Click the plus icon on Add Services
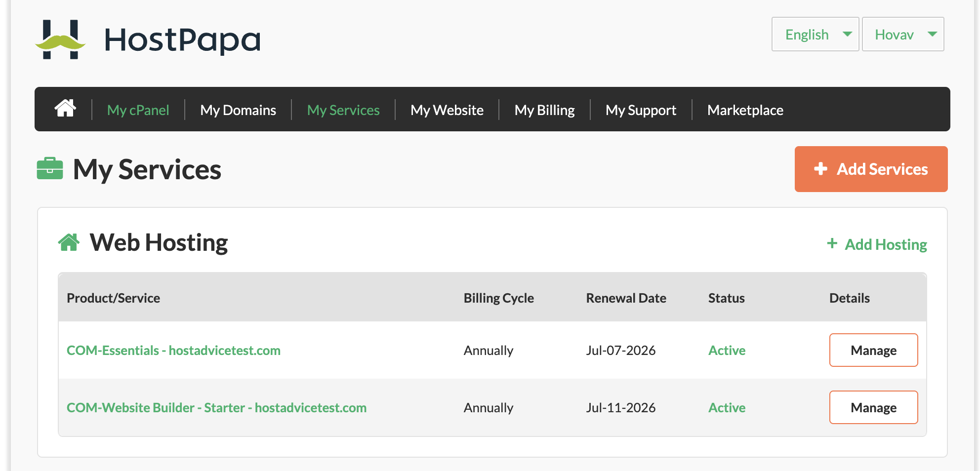The image size is (980, 471). (x=820, y=169)
